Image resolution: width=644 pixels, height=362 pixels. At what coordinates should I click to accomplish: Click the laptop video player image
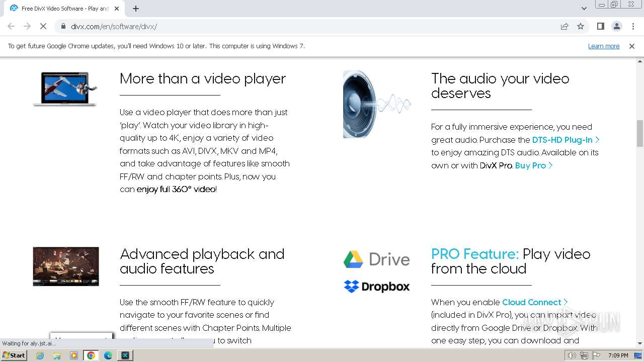pyautogui.click(x=65, y=89)
